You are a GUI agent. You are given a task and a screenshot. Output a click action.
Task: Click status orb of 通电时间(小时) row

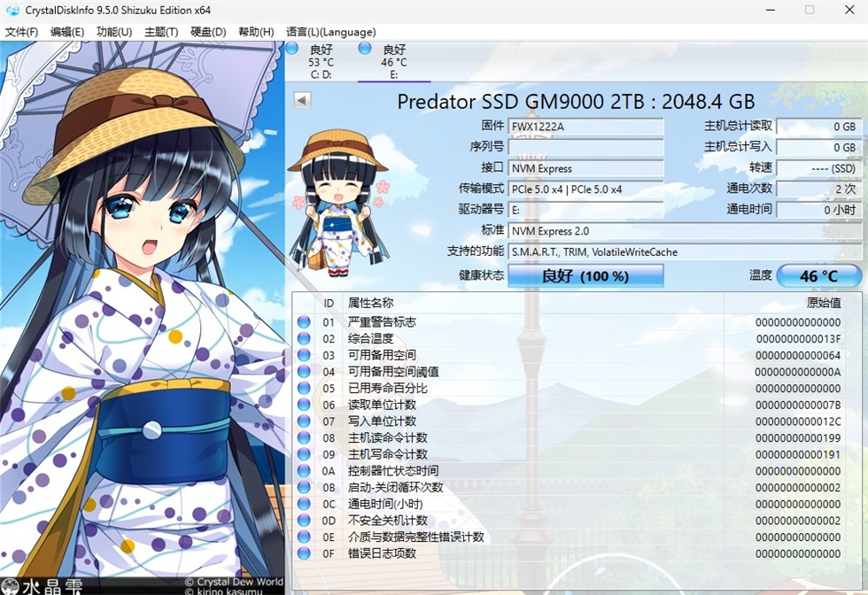[x=303, y=504]
